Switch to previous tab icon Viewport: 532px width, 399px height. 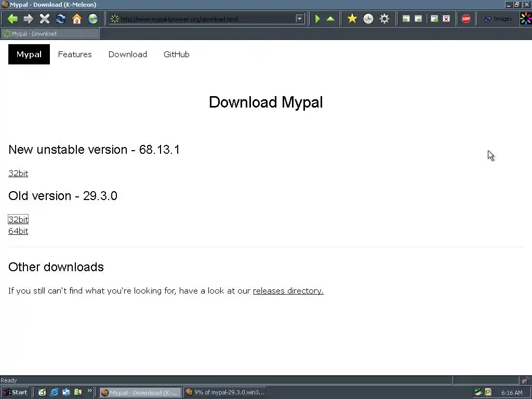click(x=406, y=19)
